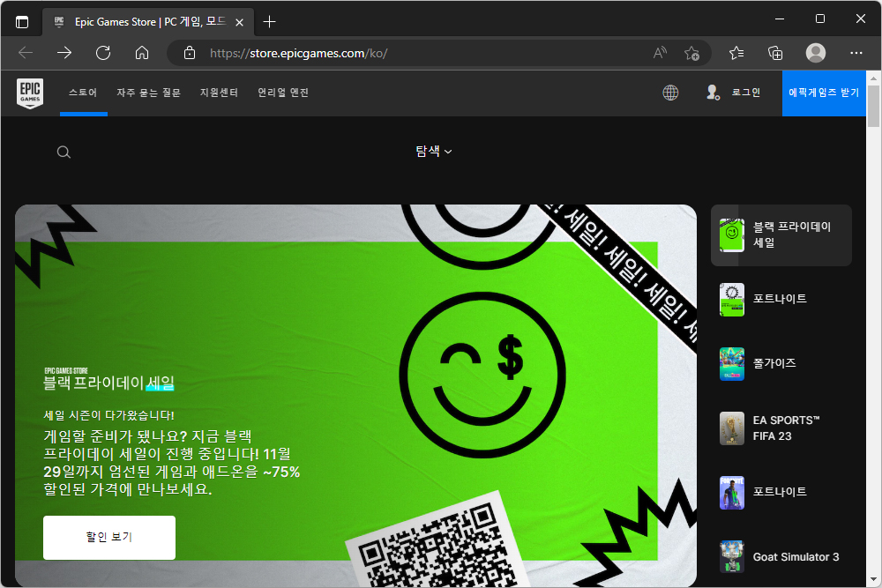Open 언리얼 엔진 navigation link
This screenshot has height=588, width=882.
pos(283,93)
